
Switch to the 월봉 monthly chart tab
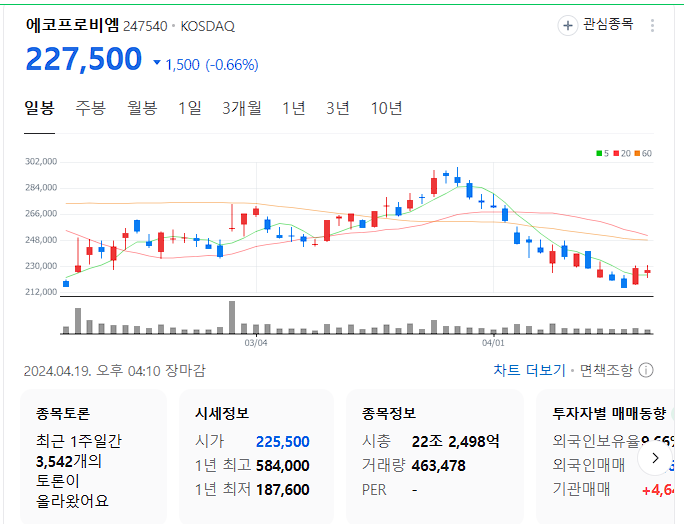coord(142,108)
